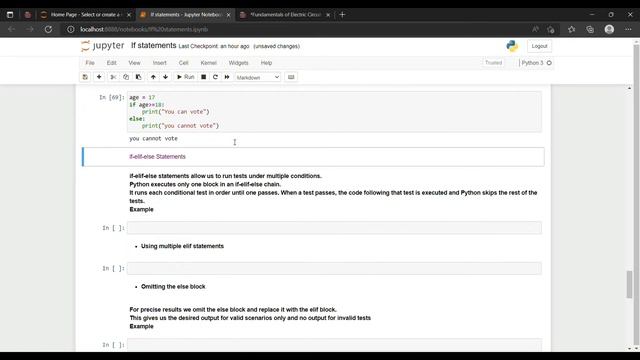
Task: Restart kernel and run all with fast-forward icon
Action: pyautogui.click(x=227, y=77)
